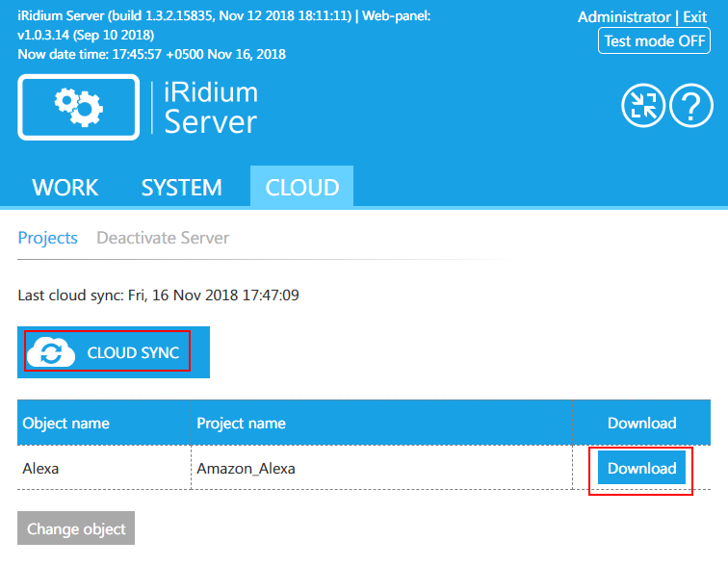Click the iRidium Server title text

pyautogui.click(x=211, y=107)
